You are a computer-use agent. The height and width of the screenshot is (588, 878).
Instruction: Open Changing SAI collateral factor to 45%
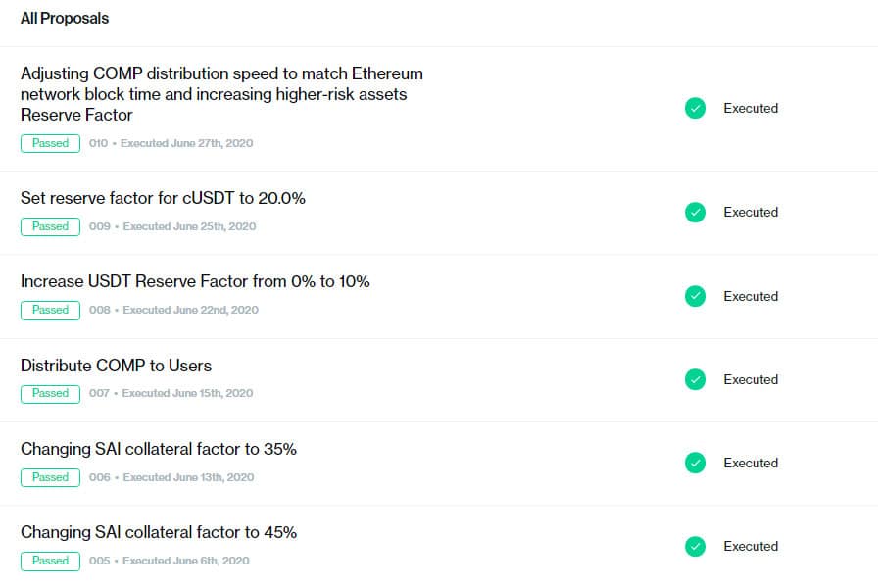pos(158,532)
